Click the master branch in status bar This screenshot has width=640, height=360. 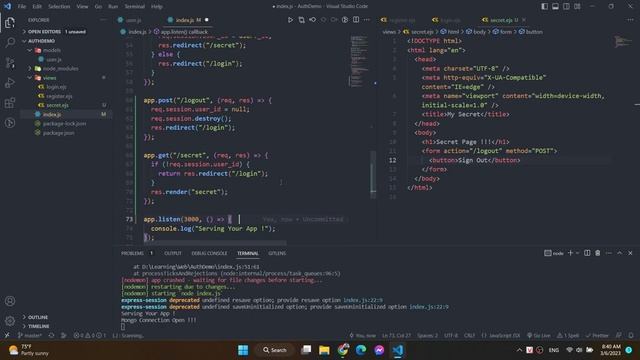tap(30, 336)
